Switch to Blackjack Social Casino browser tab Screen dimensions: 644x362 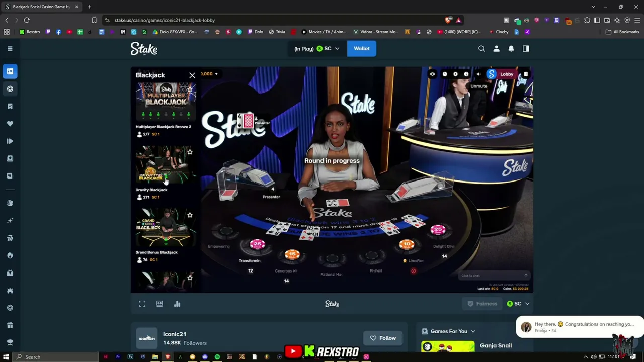42,7
